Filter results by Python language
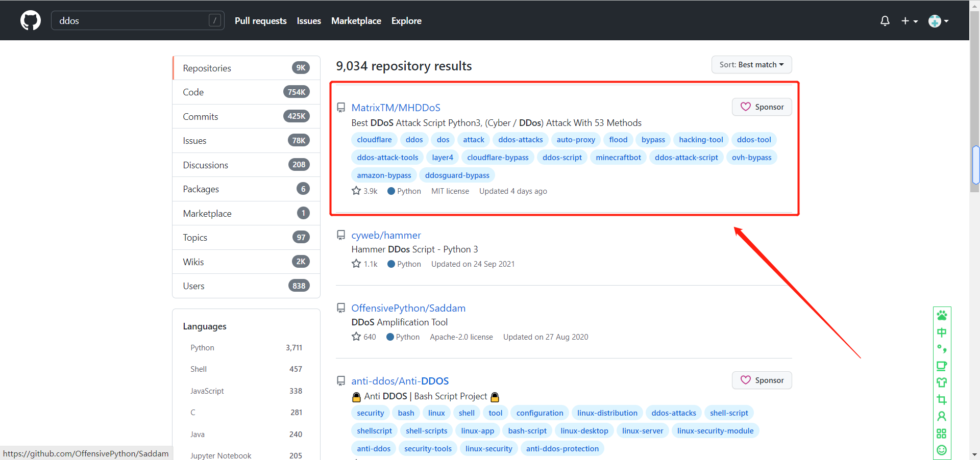Image resolution: width=980 pixels, height=460 pixels. click(x=247, y=348)
